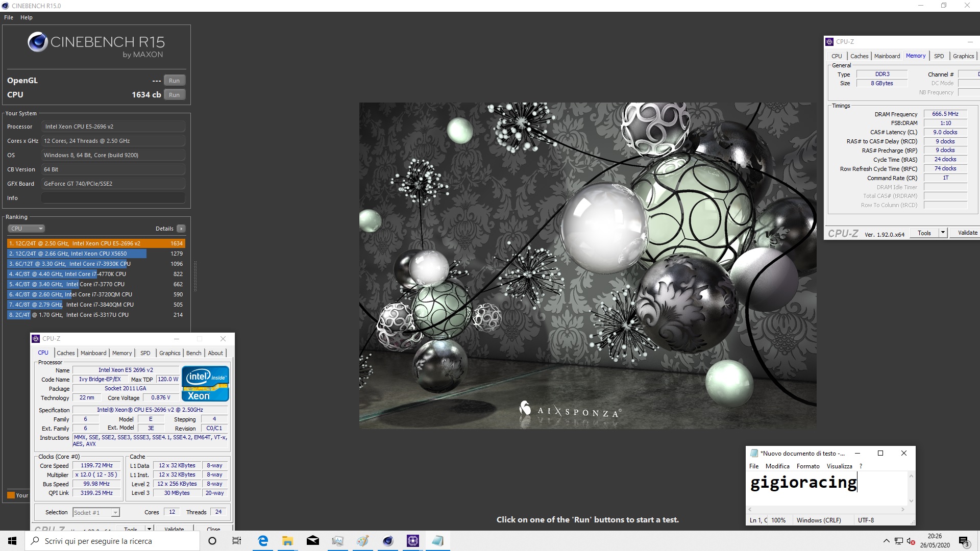This screenshot has width=980, height=551.
Task: Select the Core i5-3317U ranking row
Action: 96,315
